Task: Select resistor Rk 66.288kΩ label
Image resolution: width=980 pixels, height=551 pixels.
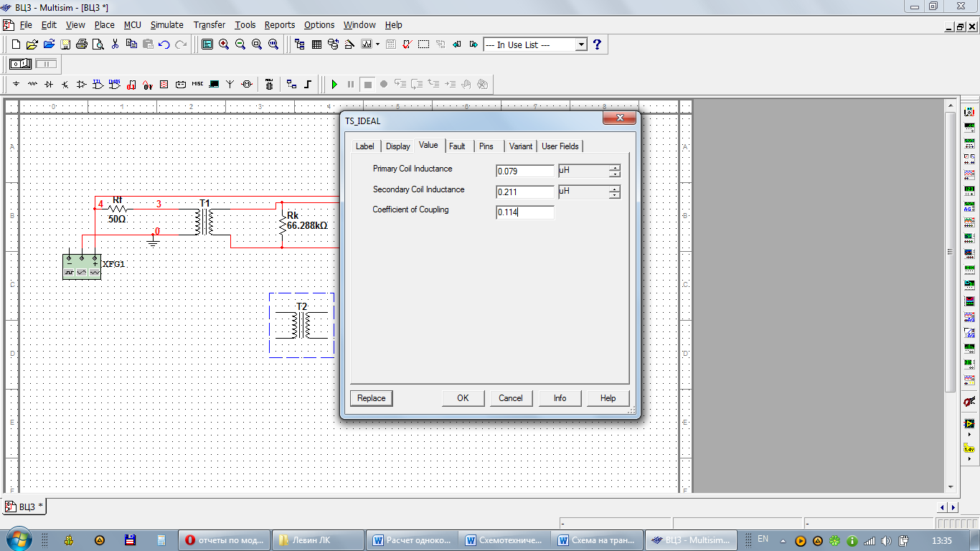Action: (x=307, y=220)
